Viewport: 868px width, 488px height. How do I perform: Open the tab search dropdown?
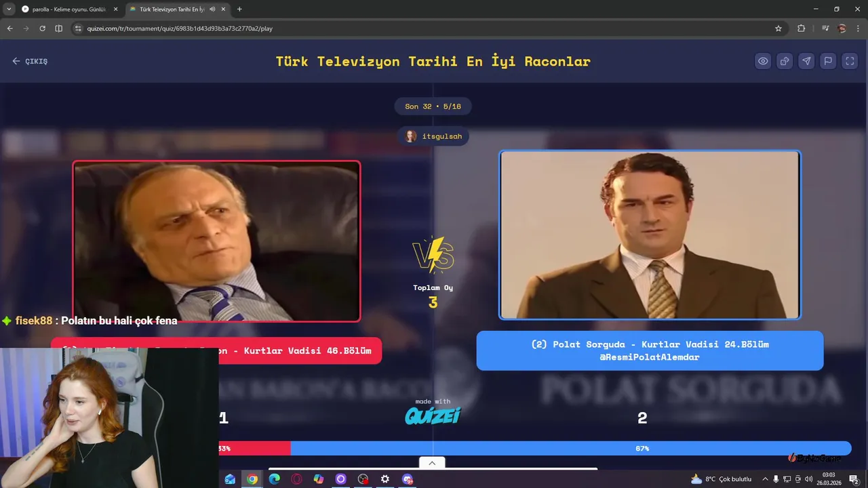(9, 9)
